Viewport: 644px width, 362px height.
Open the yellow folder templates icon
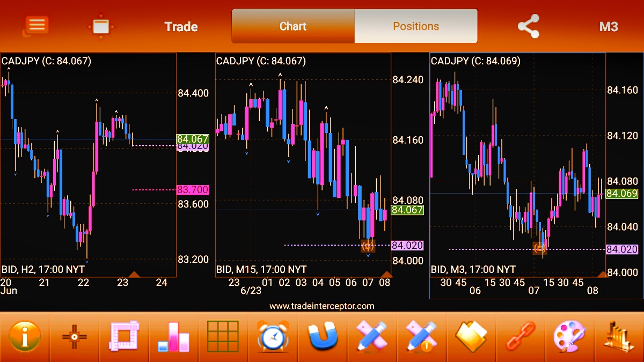pos(471,337)
